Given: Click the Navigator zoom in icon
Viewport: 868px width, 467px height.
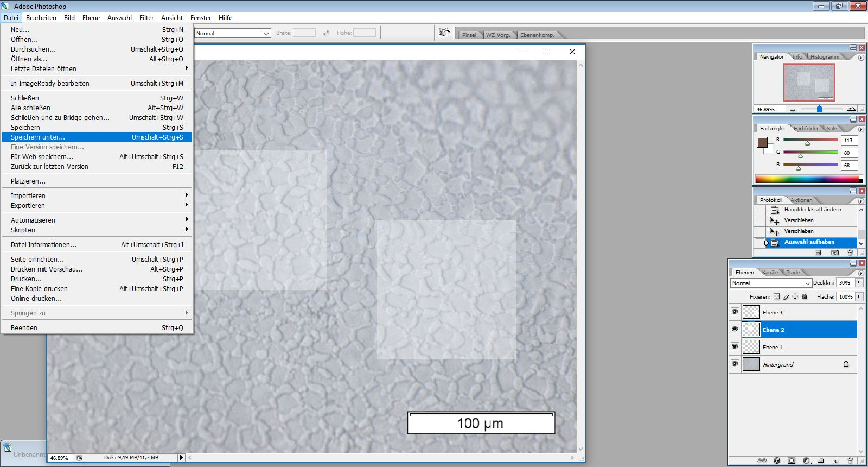Looking at the screenshot, I should click(851, 109).
